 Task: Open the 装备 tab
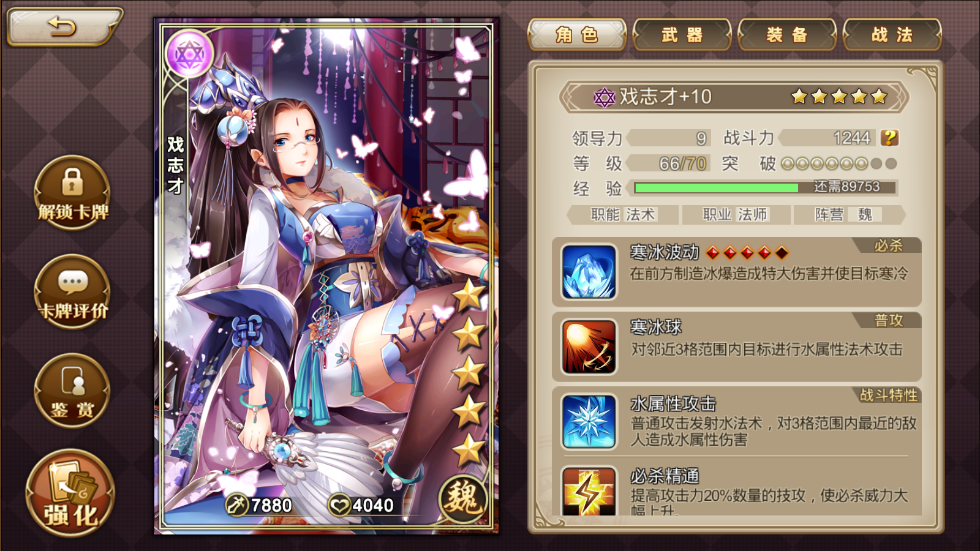[787, 35]
